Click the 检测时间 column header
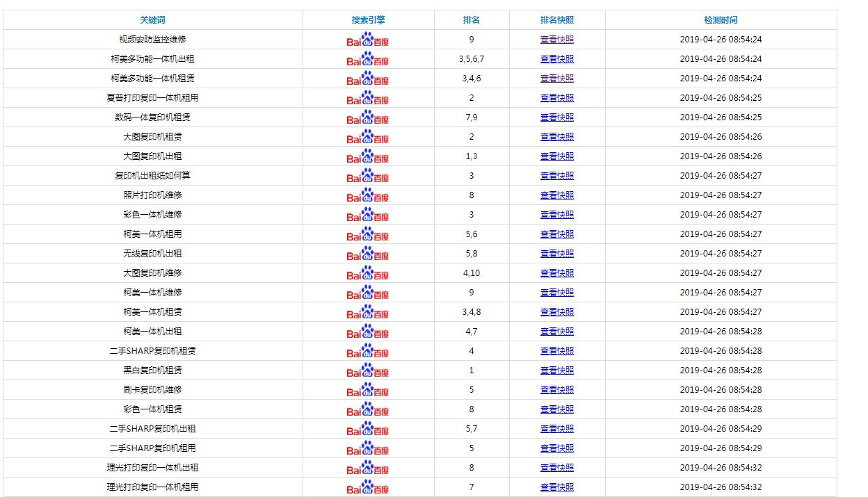The height and width of the screenshot is (497, 868). coord(721,20)
